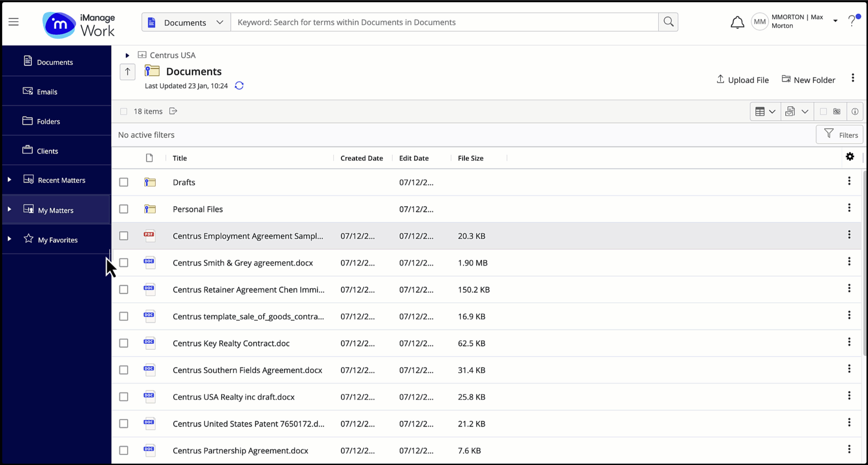Click the Upload File button
This screenshot has height=465, width=868.
[743, 80]
